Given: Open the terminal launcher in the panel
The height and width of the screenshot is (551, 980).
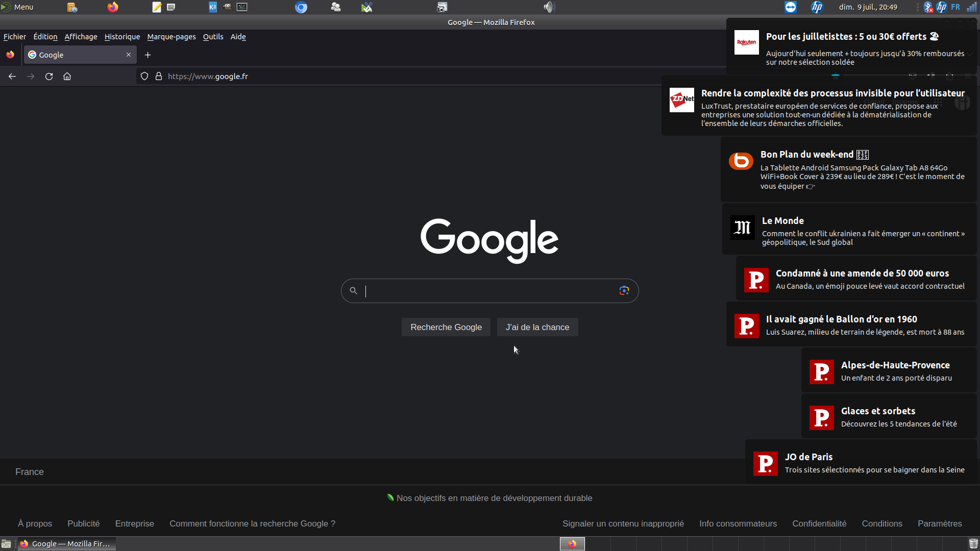Looking at the screenshot, I should pos(242,7).
